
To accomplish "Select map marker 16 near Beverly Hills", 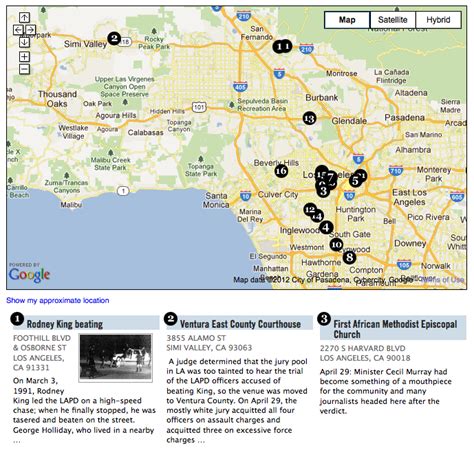I will tap(281, 171).
